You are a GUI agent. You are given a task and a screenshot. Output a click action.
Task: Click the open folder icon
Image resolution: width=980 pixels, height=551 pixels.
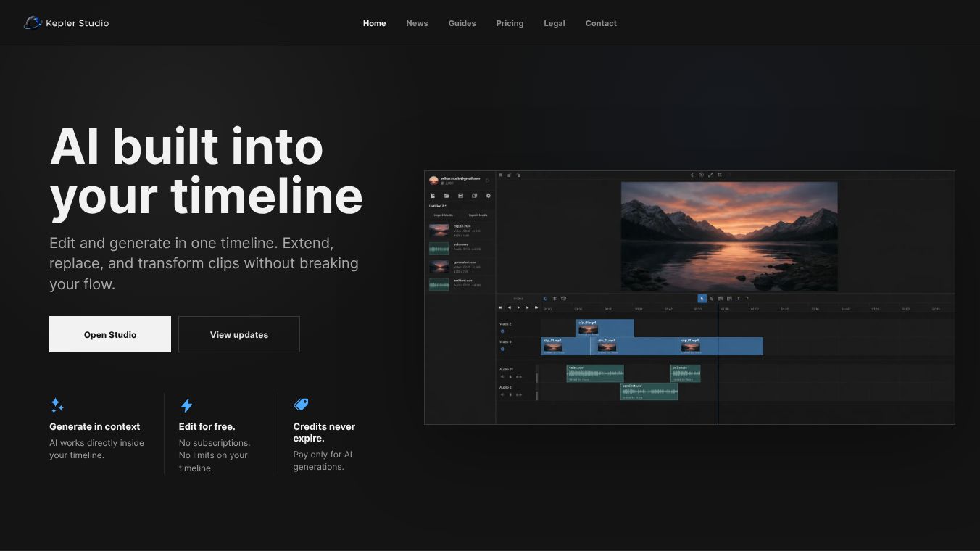(447, 196)
